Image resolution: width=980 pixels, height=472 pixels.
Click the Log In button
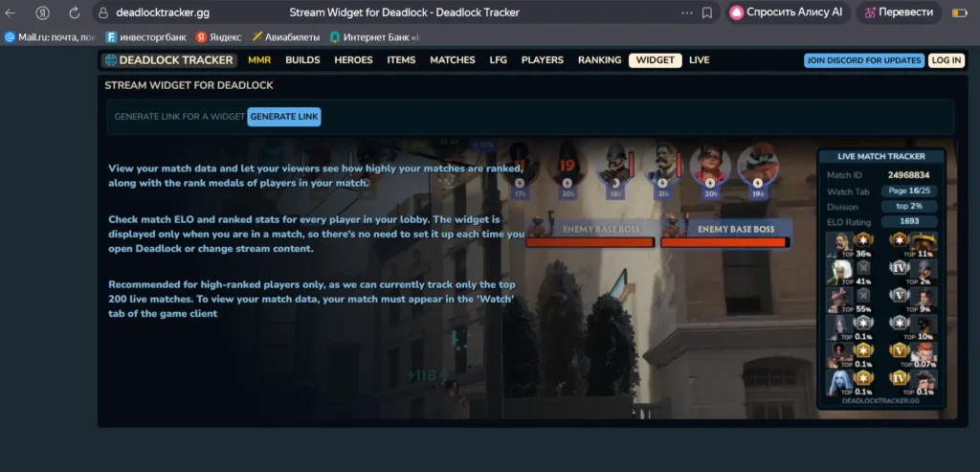pyautogui.click(x=946, y=60)
